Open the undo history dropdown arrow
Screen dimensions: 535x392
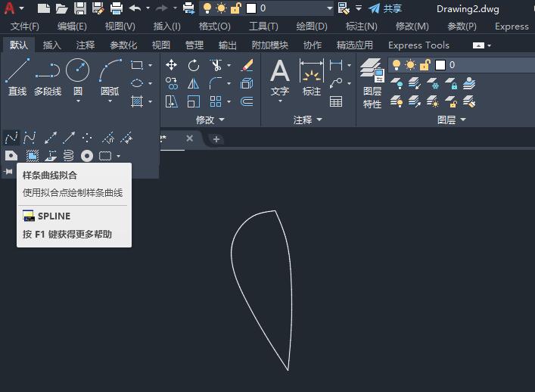(x=148, y=8)
